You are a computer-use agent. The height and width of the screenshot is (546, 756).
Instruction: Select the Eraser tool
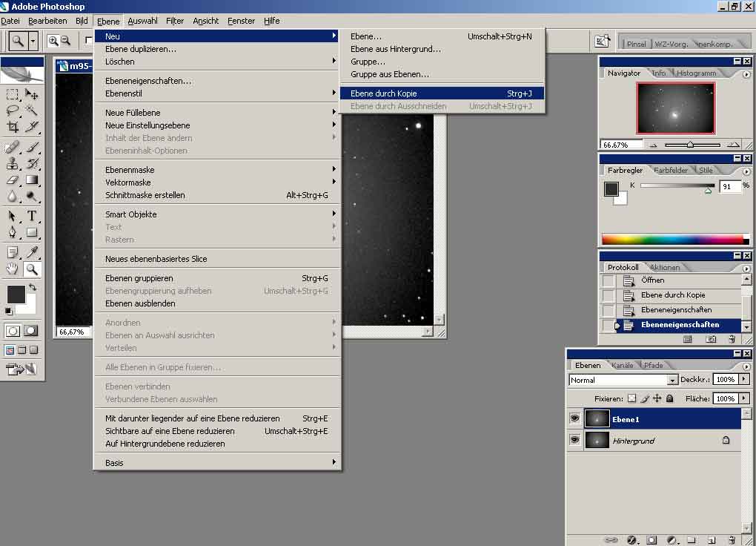pos(13,180)
